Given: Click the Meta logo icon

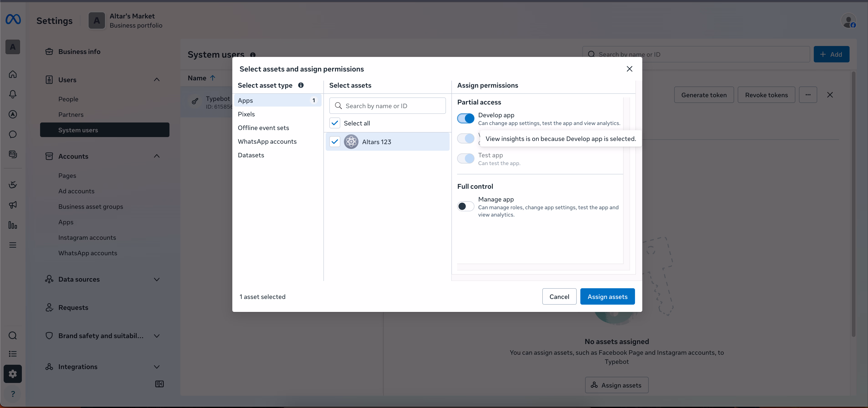Looking at the screenshot, I should tap(13, 20).
